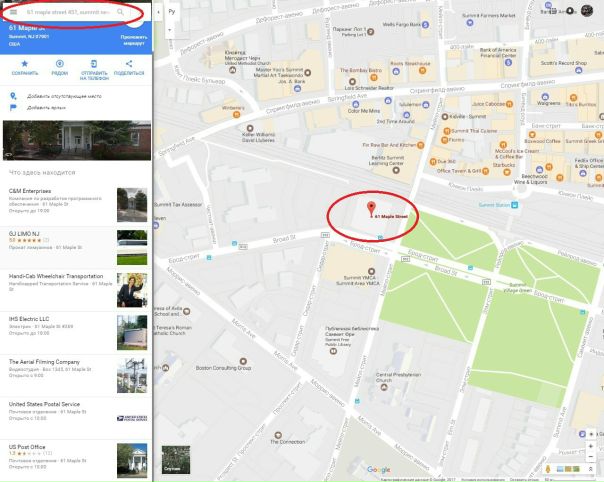The image size is (604, 482).
Task: Click the red 61 Maple Street pin
Action: pyautogui.click(x=371, y=209)
